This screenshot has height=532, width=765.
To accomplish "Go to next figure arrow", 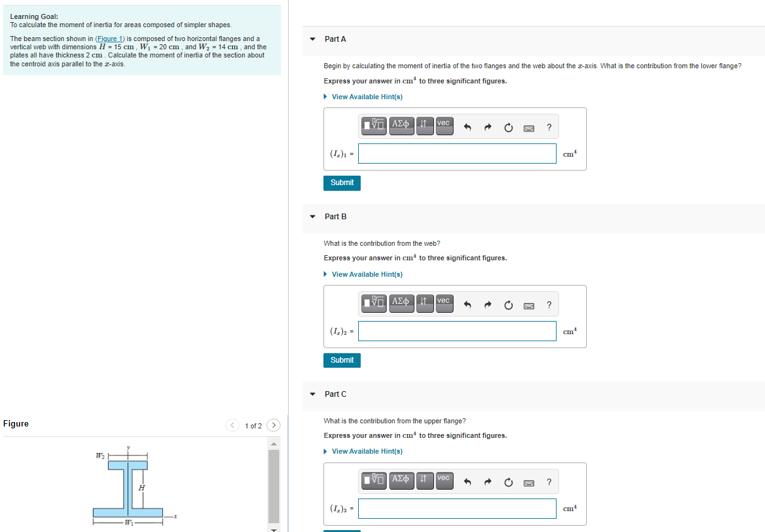I will coord(274,425).
